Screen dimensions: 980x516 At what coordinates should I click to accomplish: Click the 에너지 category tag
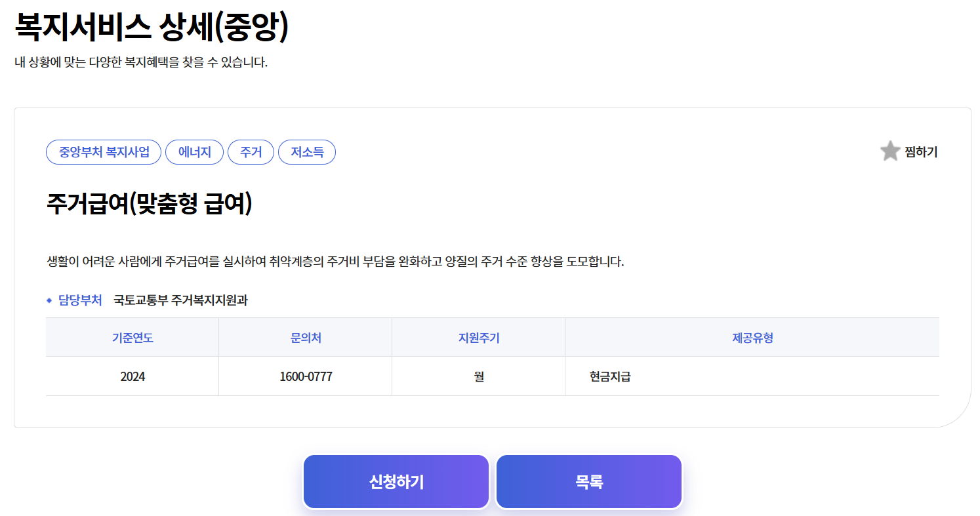tap(194, 151)
